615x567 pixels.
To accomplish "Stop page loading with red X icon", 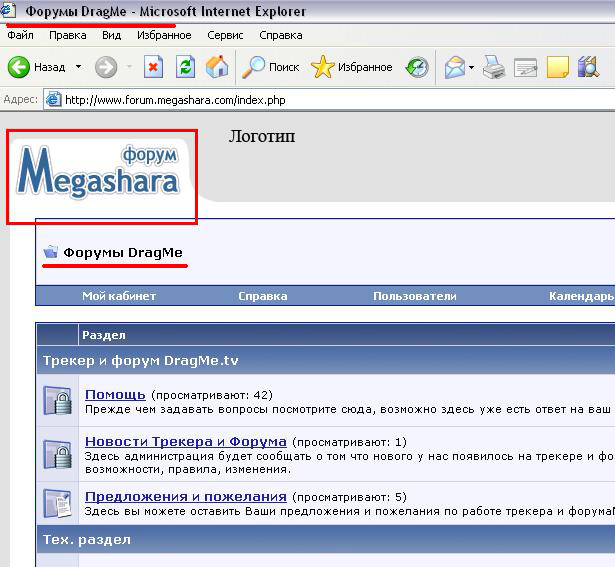I will [x=153, y=67].
